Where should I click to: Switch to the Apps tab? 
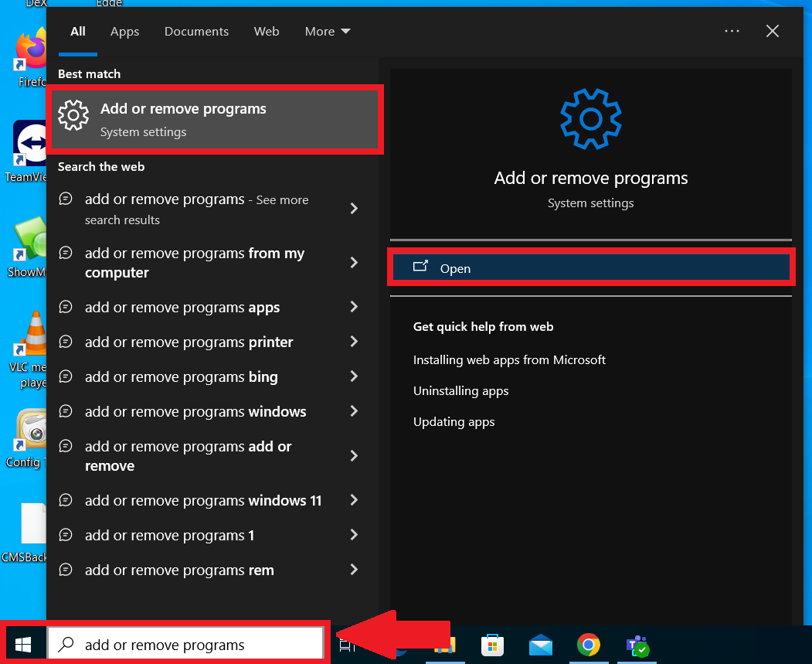124,31
